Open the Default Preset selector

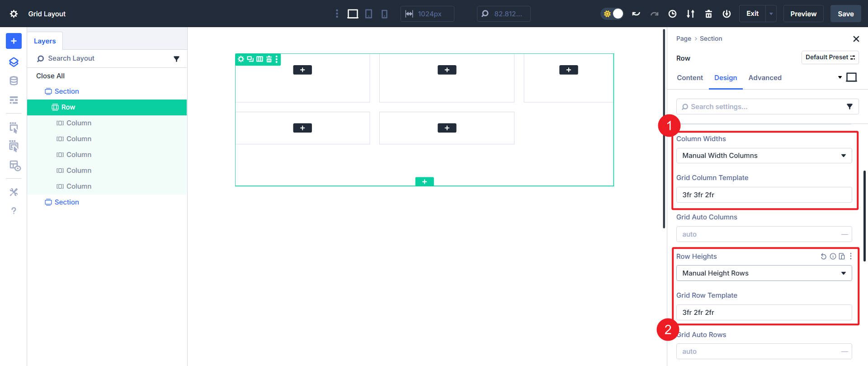pos(830,57)
